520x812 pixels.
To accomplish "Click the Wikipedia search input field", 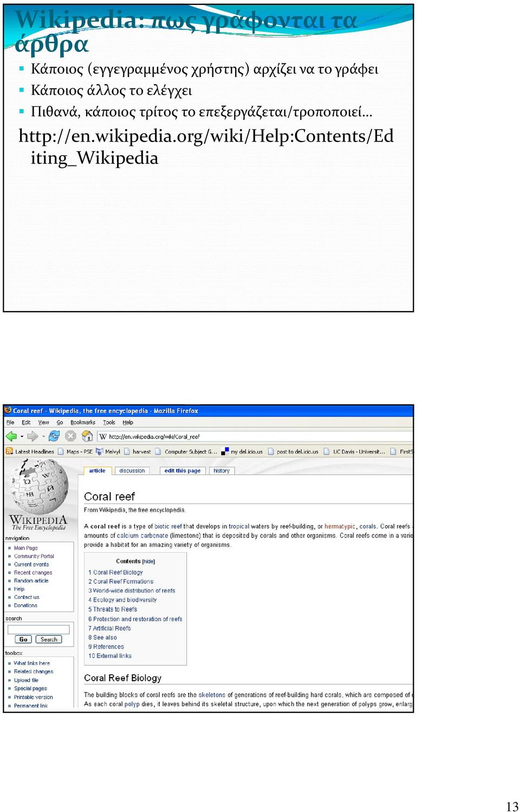I will coord(38,629).
